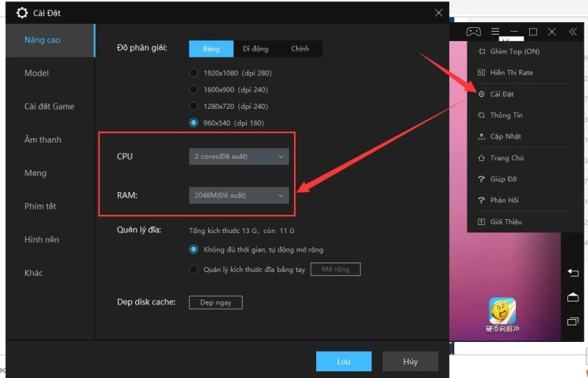
Task: Click the upload icon beside Cập Nhật
Action: [x=481, y=136]
